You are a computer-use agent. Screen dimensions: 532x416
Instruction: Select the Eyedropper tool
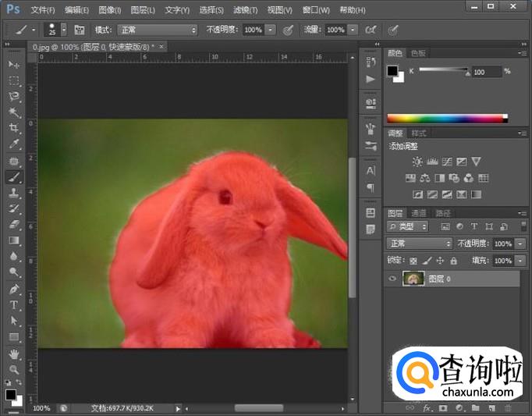click(x=14, y=144)
